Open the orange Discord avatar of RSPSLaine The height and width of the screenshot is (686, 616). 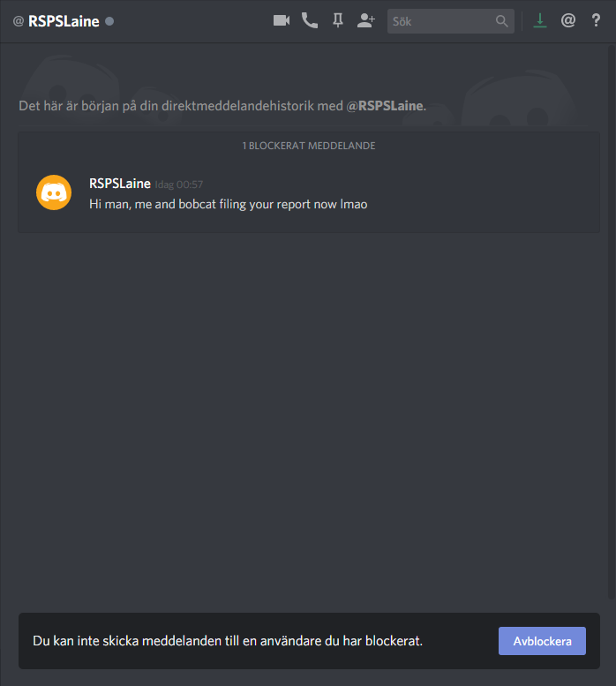coord(54,192)
